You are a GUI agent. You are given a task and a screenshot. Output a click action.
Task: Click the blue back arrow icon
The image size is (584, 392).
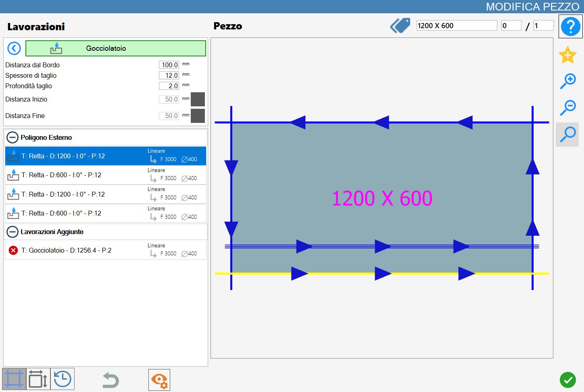tap(14, 48)
